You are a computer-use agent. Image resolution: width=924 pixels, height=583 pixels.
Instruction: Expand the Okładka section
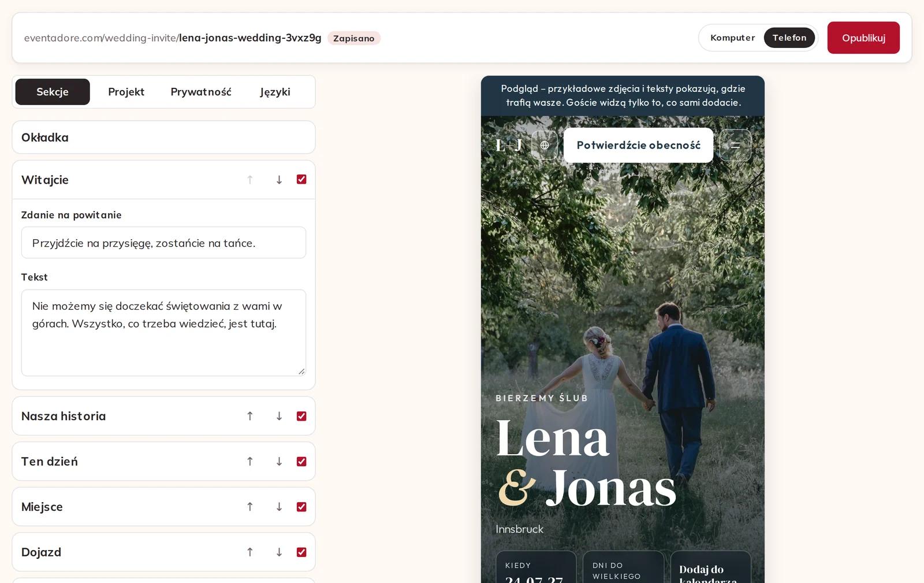point(163,138)
